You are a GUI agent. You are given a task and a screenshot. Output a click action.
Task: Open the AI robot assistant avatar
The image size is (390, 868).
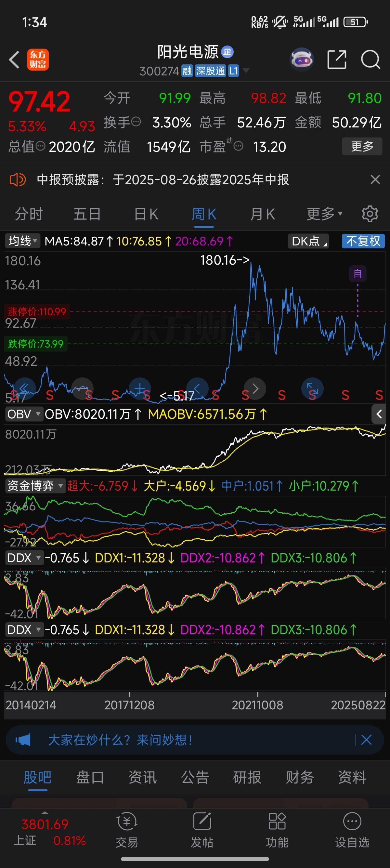tap(301, 59)
